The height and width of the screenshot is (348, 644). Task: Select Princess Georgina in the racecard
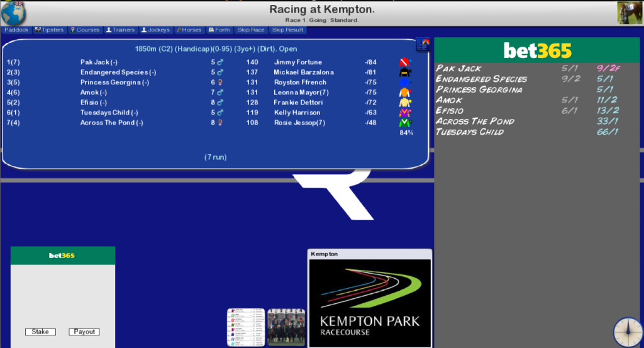tap(114, 82)
